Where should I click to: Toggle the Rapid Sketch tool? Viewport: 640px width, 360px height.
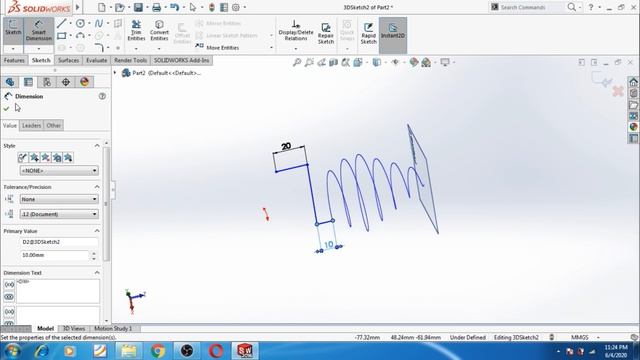coord(368,33)
